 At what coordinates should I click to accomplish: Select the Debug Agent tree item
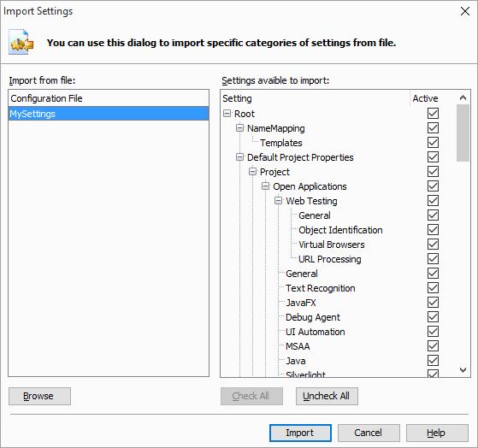(312, 317)
